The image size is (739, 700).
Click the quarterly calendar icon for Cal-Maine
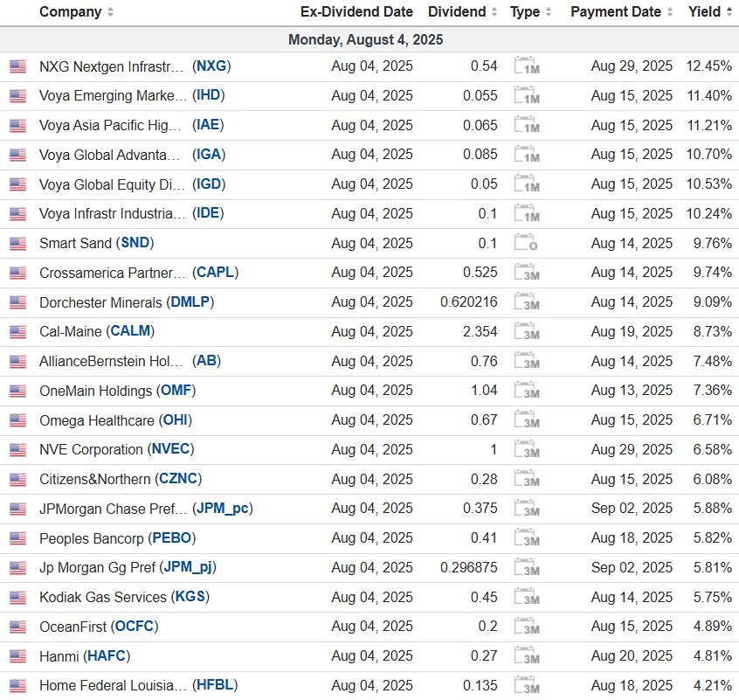point(526,332)
